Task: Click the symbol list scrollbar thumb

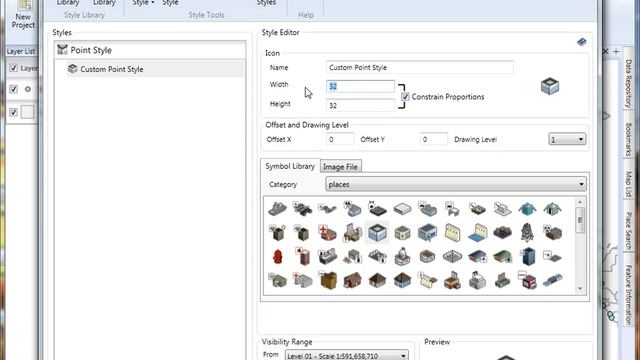Action: click(580, 220)
